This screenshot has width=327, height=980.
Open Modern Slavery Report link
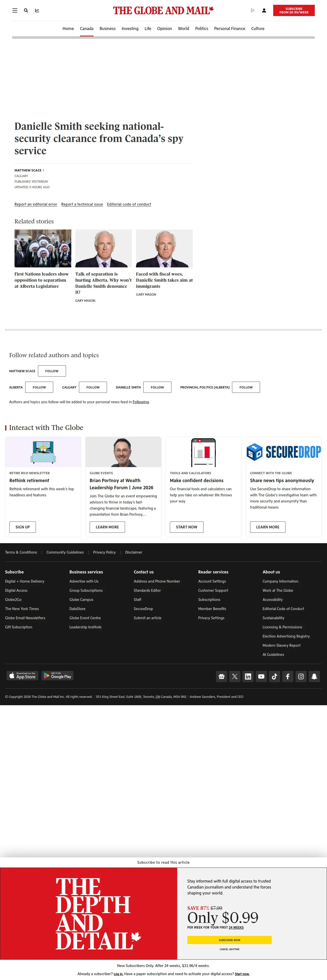[x=281, y=645]
